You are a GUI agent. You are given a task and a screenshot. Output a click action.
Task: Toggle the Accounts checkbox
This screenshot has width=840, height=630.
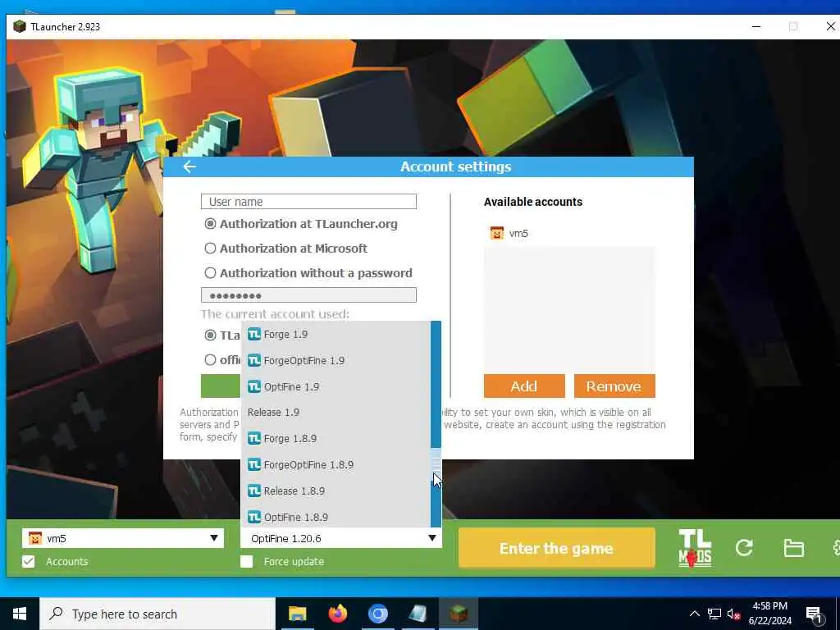29,561
